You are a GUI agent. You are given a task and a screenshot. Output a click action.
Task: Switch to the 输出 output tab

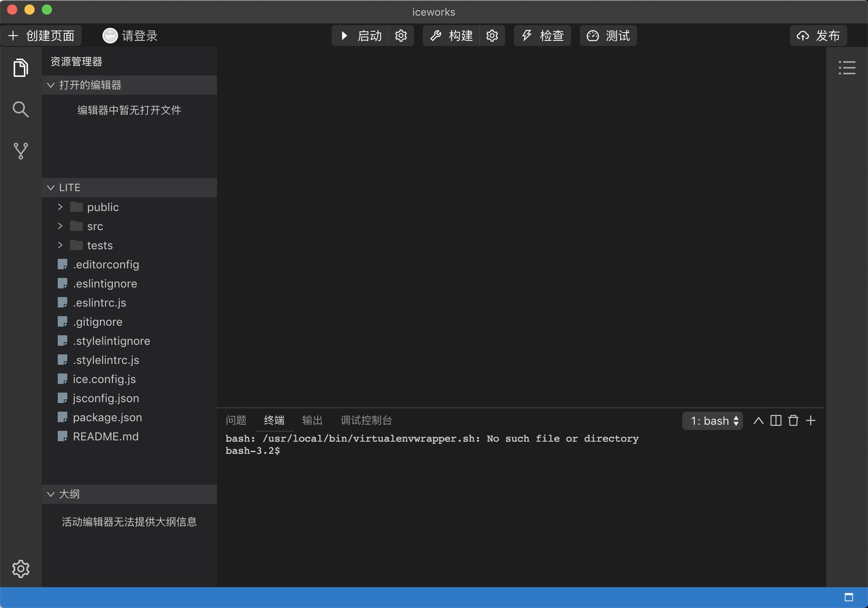312,420
